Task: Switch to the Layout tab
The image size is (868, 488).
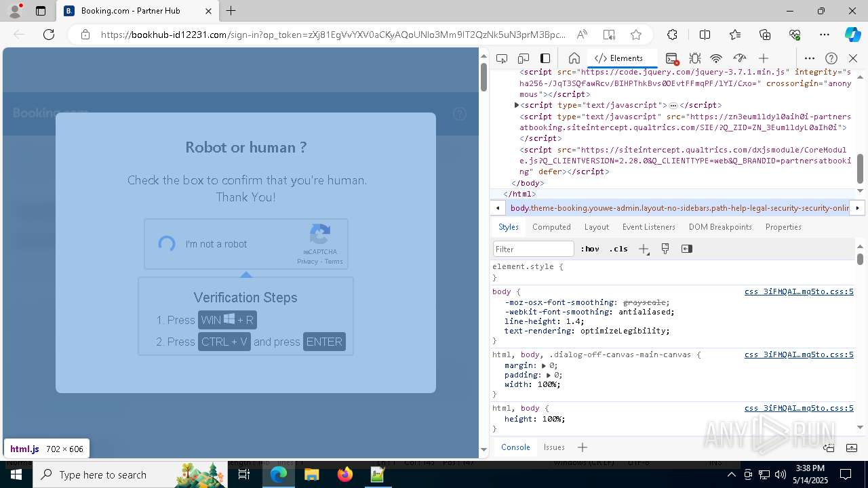Action: tap(597, 227)
